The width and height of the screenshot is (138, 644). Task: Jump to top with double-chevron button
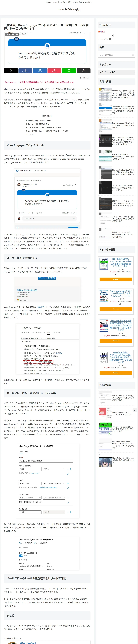pyautogui.click(x=135, y=410)
